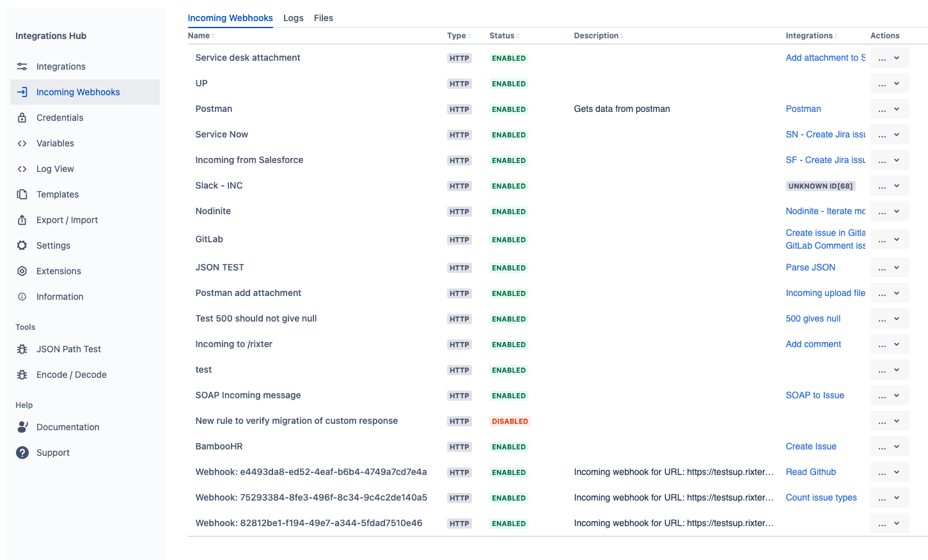Open SN - Create Jira issue link
This screenshot has height=560, width=928.
(826, 134)
